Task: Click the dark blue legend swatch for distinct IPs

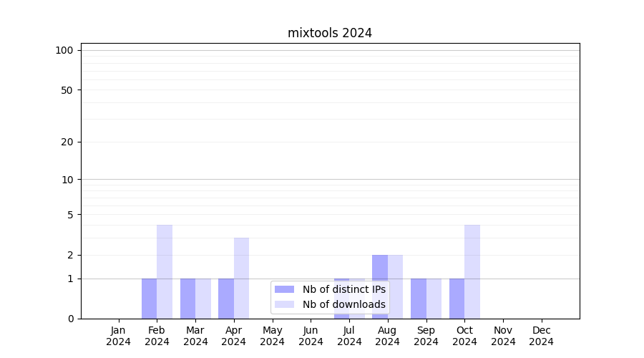Action: tap(284, 289)
